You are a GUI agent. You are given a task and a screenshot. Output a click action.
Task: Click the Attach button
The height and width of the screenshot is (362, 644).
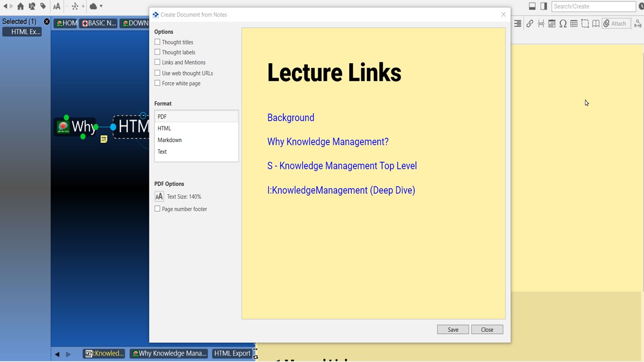coord(615,24)
